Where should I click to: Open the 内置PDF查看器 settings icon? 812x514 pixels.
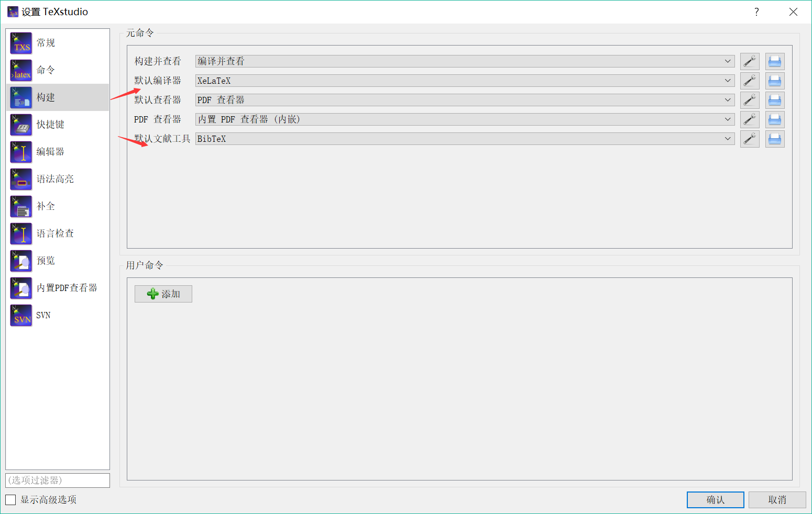(21, 288)
